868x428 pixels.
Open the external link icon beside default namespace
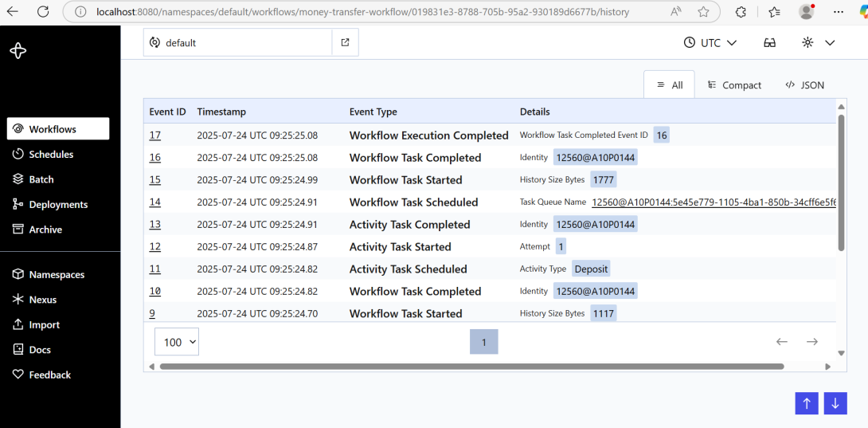345,43
